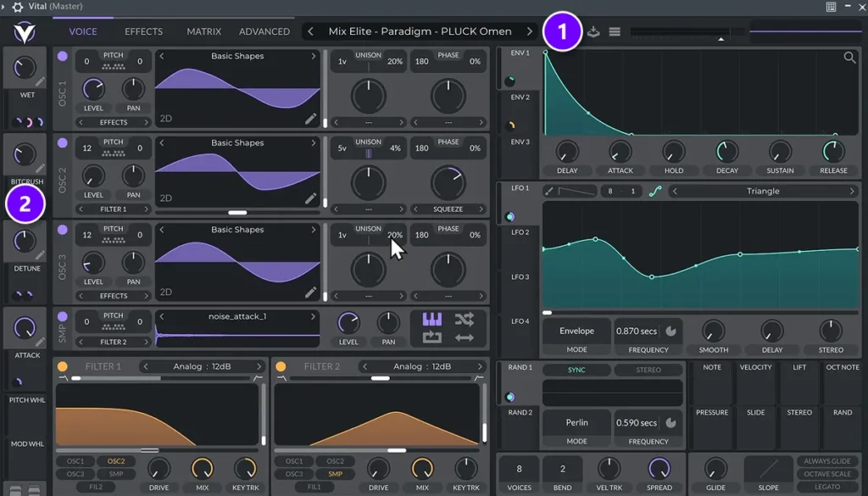Save preset with the download icon
The image size is (868, 496).
click(x=593, y=31)
